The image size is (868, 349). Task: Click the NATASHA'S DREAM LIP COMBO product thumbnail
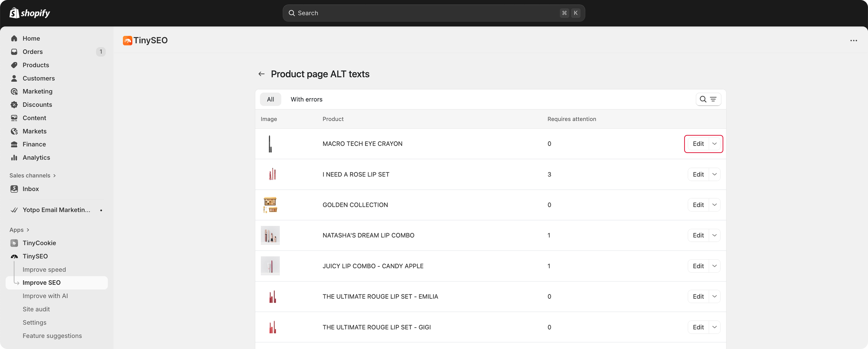tap(270, 235)
